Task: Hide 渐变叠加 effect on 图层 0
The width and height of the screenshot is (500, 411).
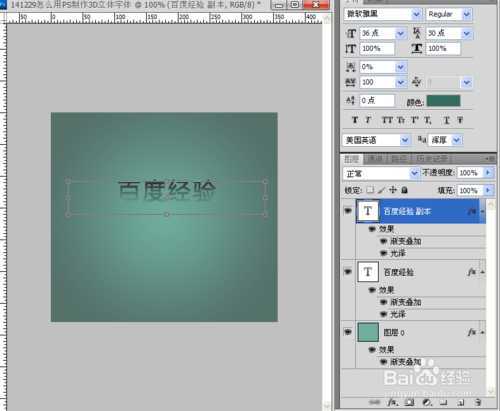Action: 383,362
